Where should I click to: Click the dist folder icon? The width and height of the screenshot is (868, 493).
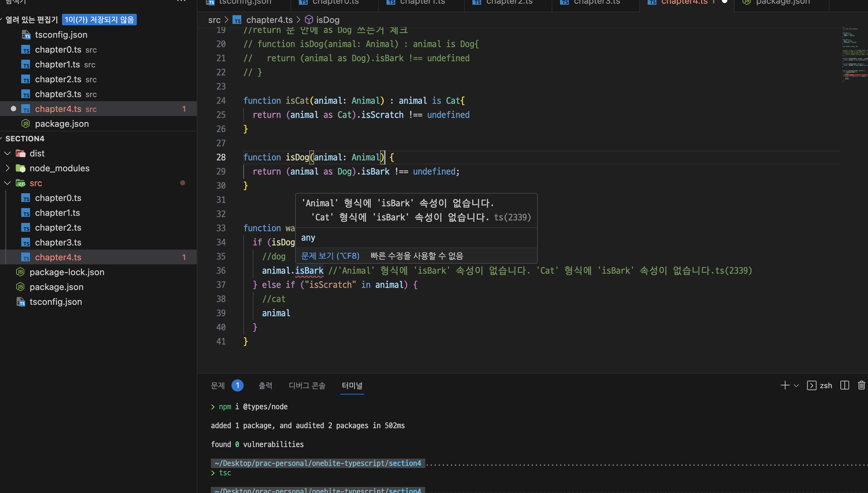21,153
